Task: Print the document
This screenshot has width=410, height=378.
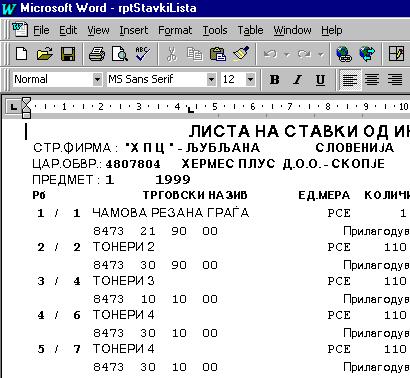Action: (97, 54)
